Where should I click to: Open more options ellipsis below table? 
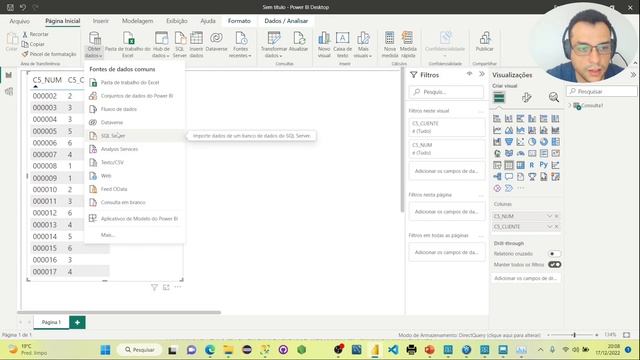coord(178,287)
